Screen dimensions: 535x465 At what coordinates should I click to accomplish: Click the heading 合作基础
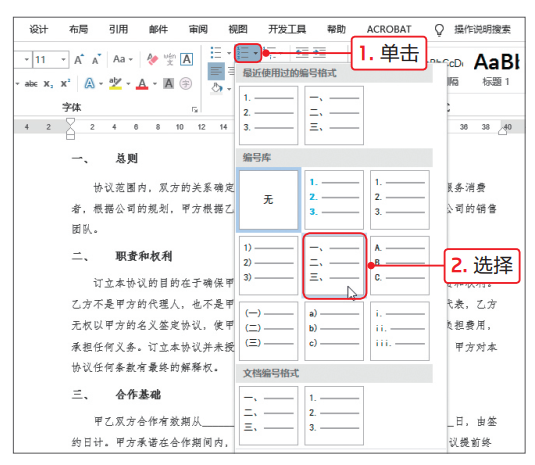tap(138, 395)
